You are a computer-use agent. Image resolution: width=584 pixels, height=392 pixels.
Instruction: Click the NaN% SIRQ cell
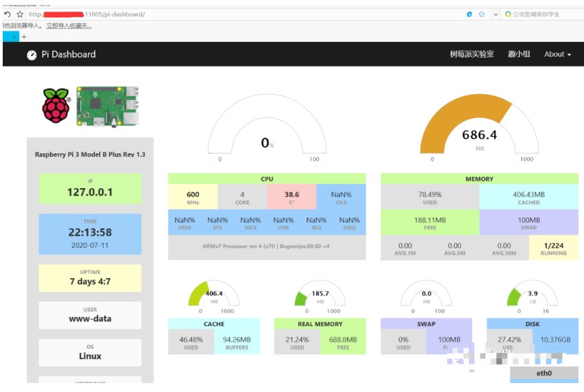(349, 222)
